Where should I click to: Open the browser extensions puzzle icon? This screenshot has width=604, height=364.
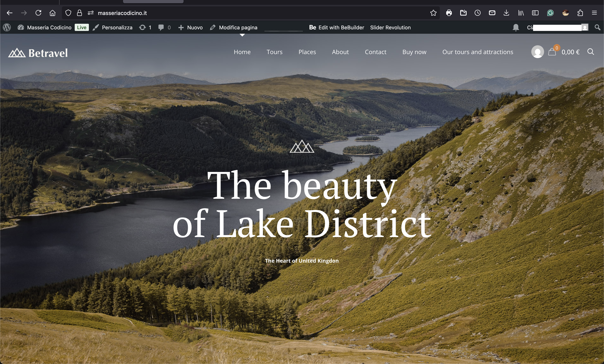tap(580, 13)
